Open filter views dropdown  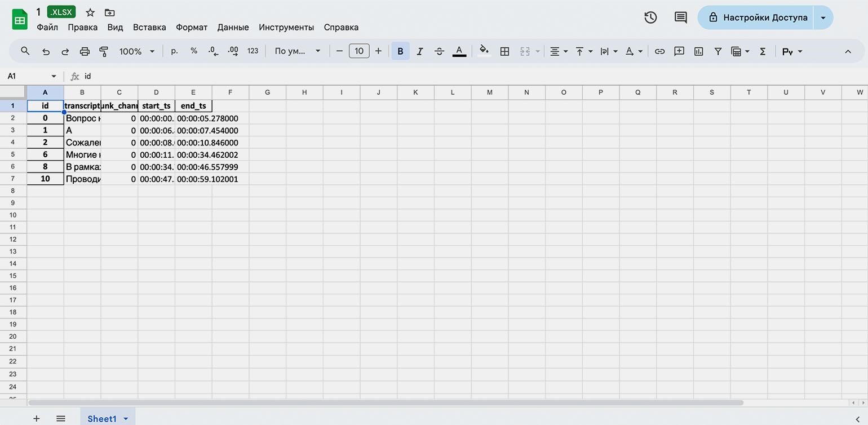[740, 51]
